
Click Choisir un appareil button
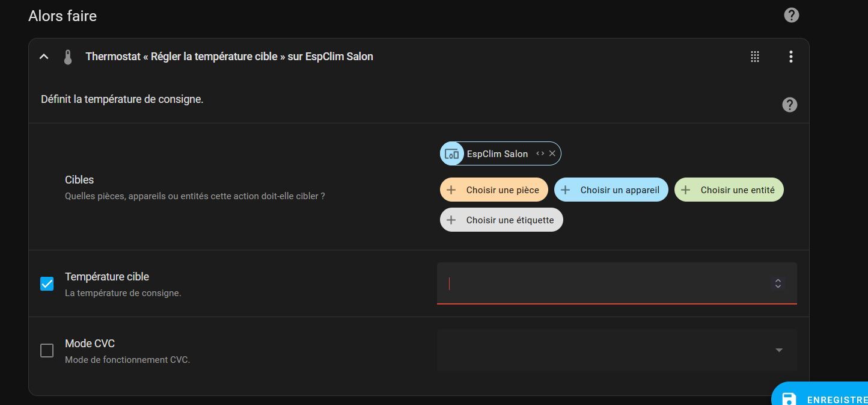[611, 190]
